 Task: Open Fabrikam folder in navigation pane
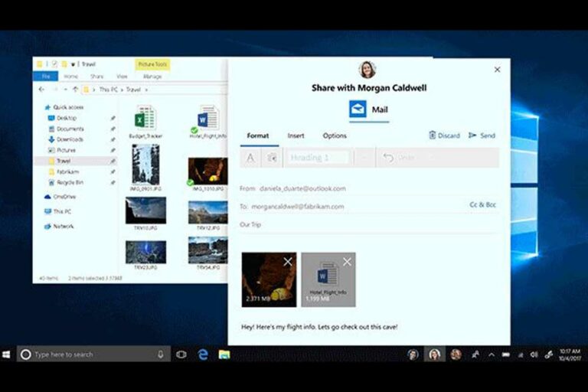coord(64,171)
